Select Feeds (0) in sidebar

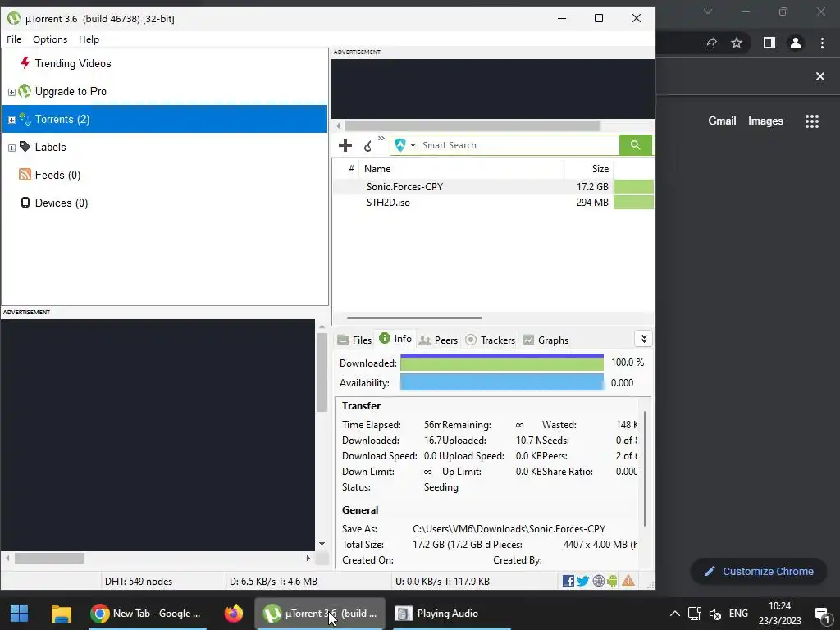(x=57, y=175)
